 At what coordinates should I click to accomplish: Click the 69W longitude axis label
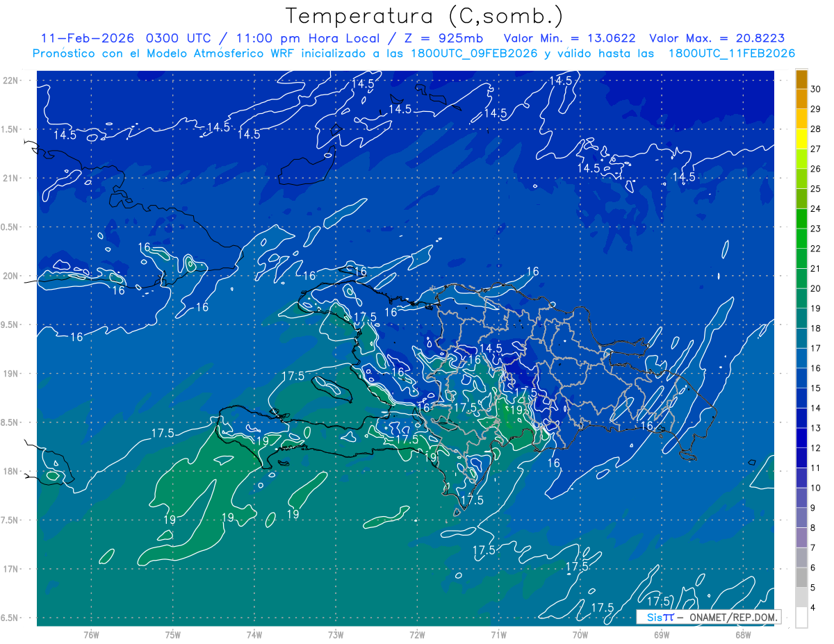662,635
